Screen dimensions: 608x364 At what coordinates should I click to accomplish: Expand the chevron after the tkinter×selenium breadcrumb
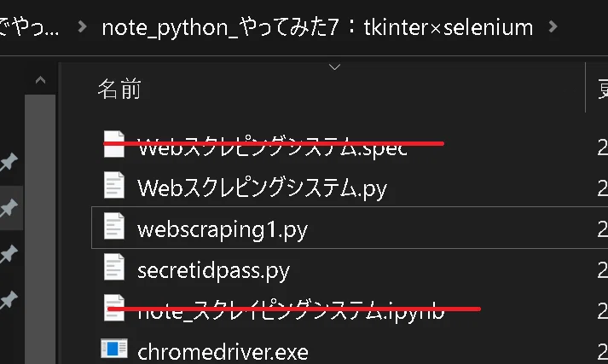coord(553,26)
